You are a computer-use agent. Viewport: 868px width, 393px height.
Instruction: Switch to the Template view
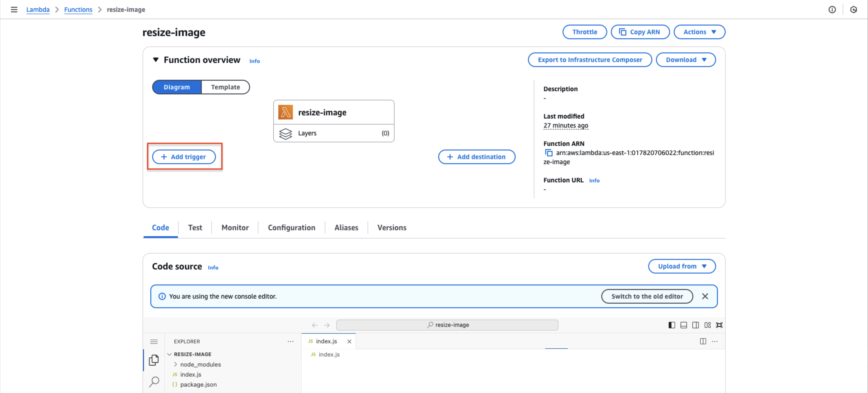click(225, 87)
